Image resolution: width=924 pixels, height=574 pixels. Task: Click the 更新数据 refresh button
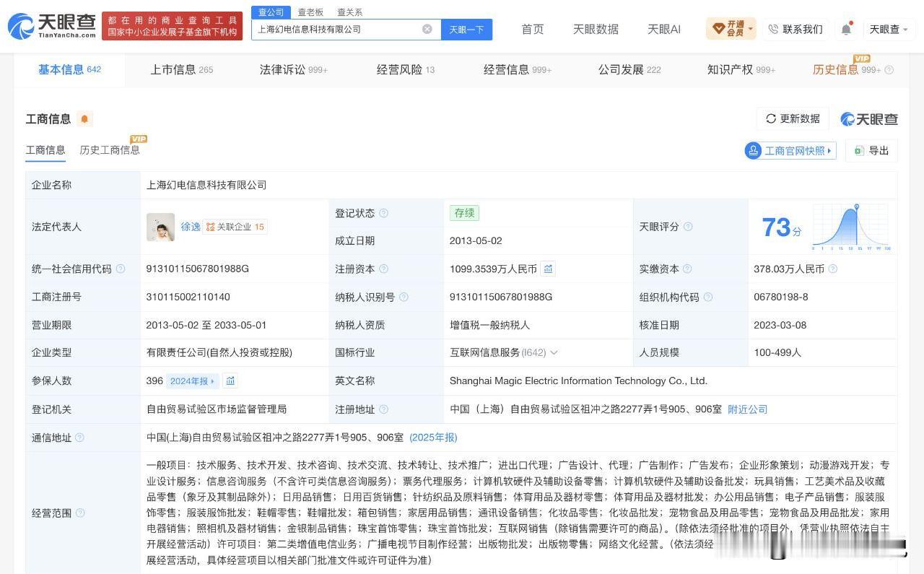793,119
